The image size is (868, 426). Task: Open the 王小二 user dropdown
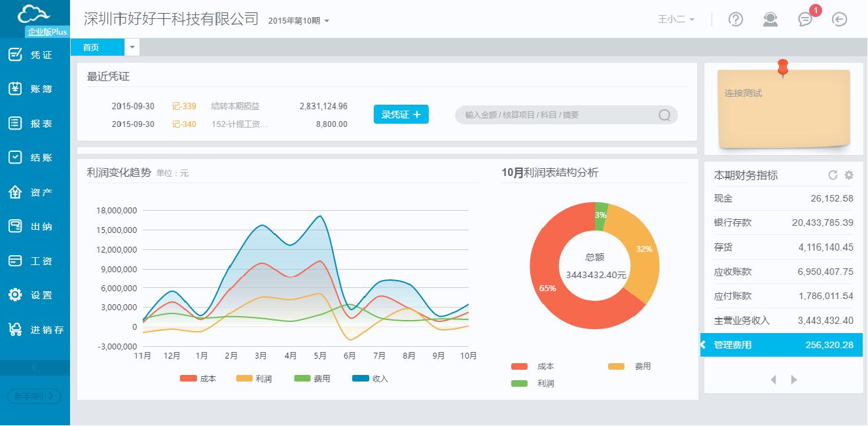click(676, 20)
